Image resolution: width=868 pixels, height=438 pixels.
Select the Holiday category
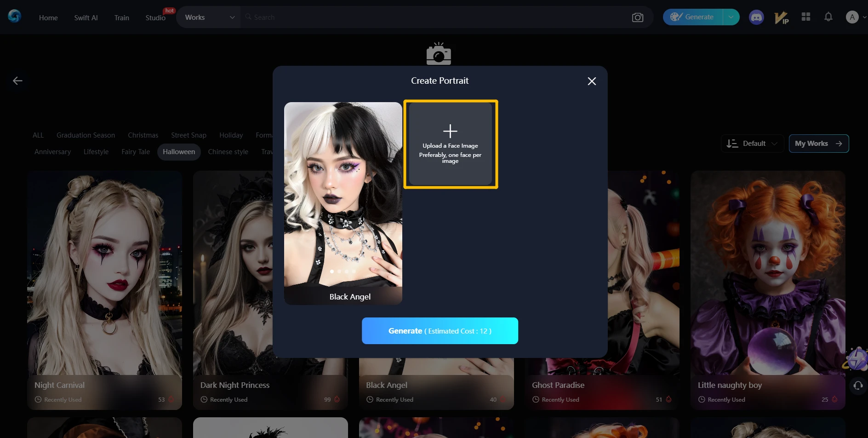coord(231,135)
